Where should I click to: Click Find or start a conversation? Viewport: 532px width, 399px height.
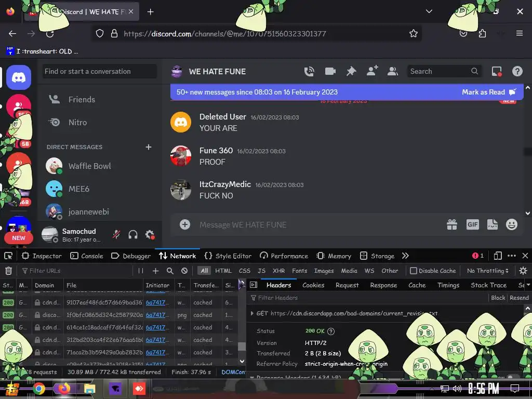(100, 71)
